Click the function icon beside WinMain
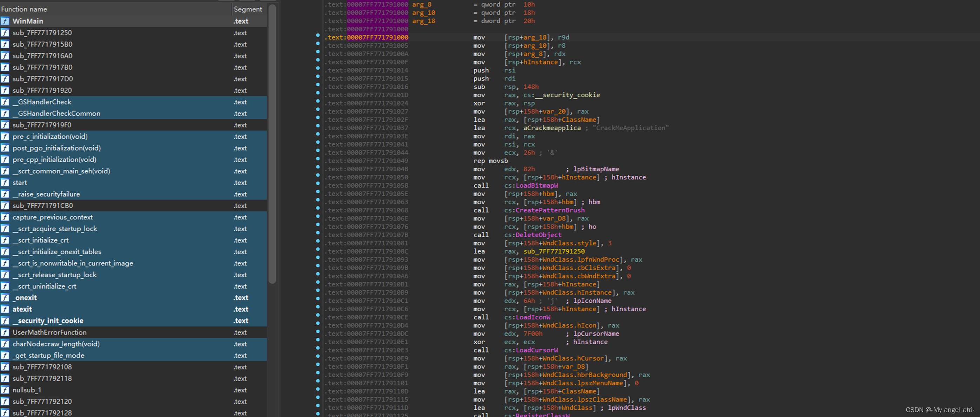980x417 pixels. click(x=5, y=21)
